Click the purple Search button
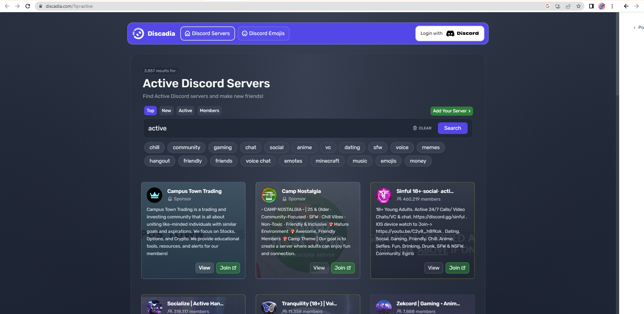This screenshot has height=314, width=644. (452, 128)
